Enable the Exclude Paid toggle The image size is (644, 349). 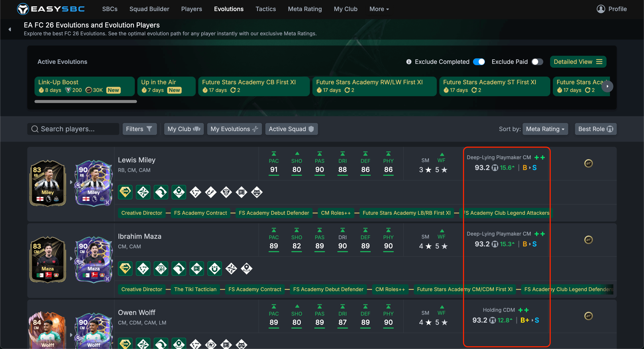pyautogui.click(x=537, y=62)
